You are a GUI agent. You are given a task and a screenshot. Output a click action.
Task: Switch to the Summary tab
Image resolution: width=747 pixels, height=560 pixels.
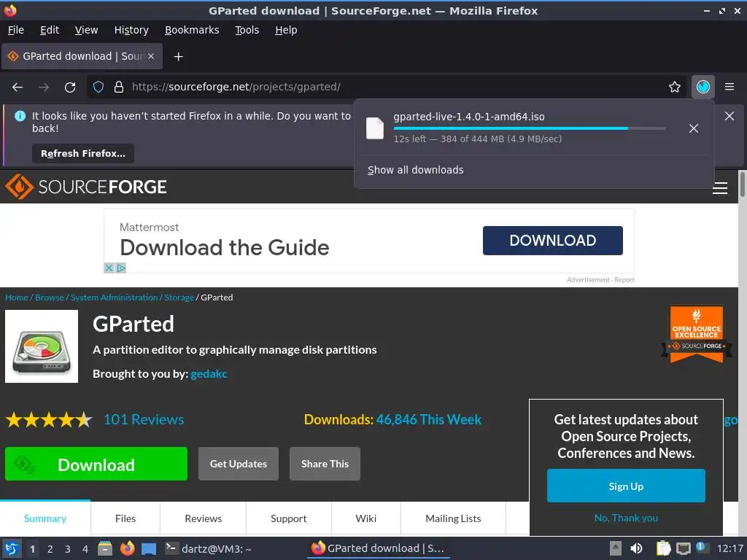[x=45, y=518]
